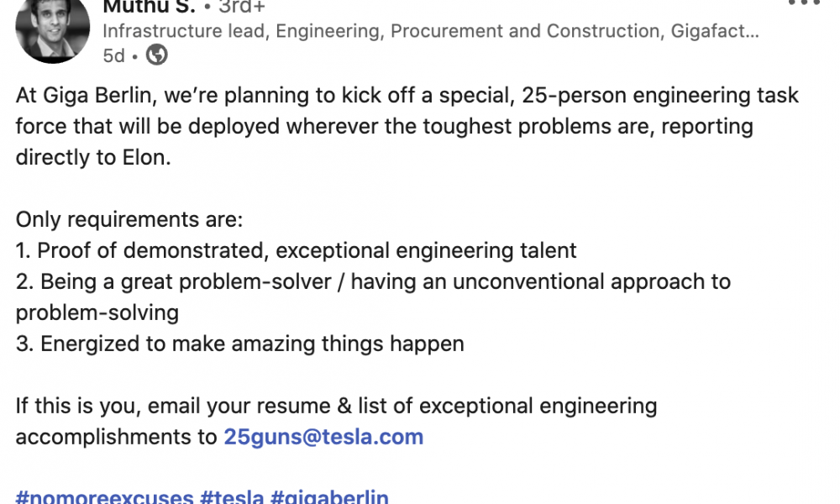This screenshot has height=504, width=840.
Task: Click the 'problem-solving' continuation line
Action: (x=97, y=312)
